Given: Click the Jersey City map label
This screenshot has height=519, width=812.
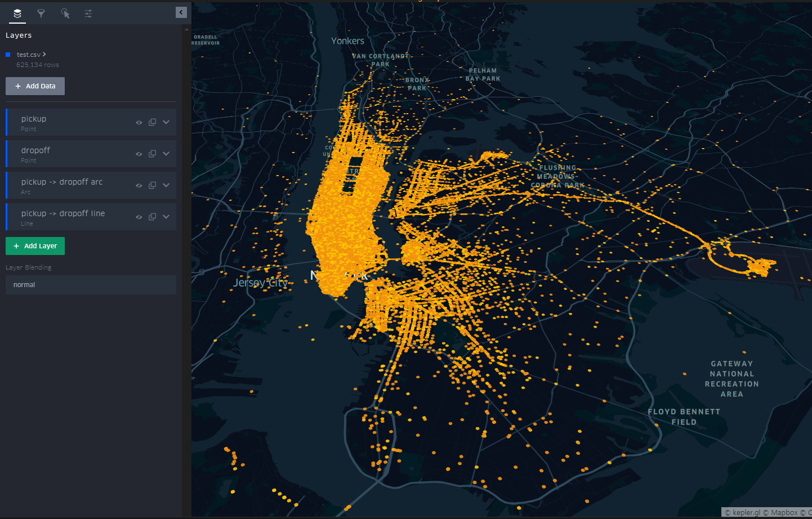Looking at the screenshot, I should 261,283.
